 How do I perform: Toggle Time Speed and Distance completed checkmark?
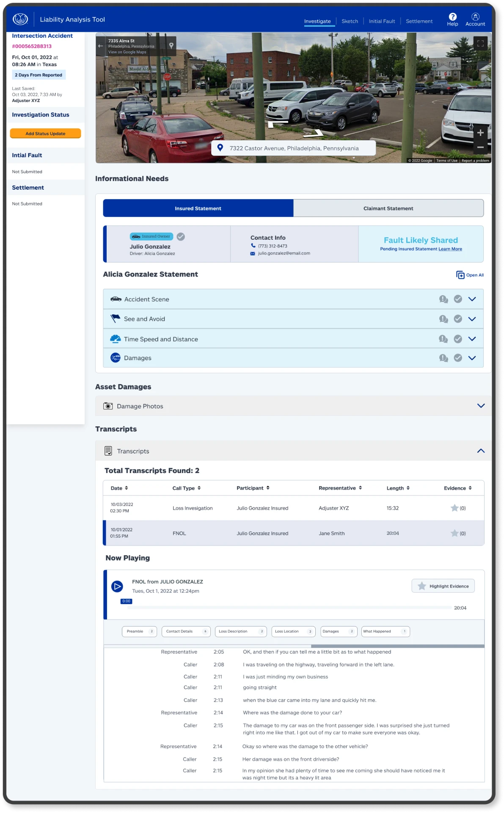click(x=458, y=339)
